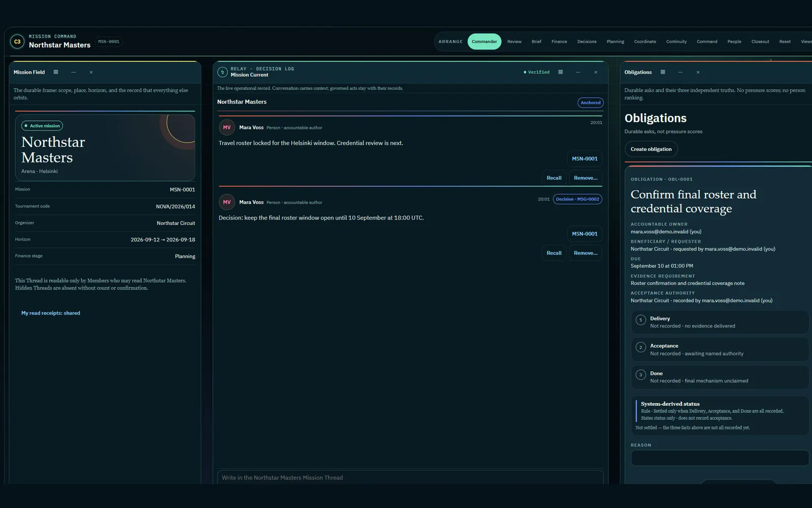Switch to the Brief arrangement
The image size is (812, 508).
(536, 42)
